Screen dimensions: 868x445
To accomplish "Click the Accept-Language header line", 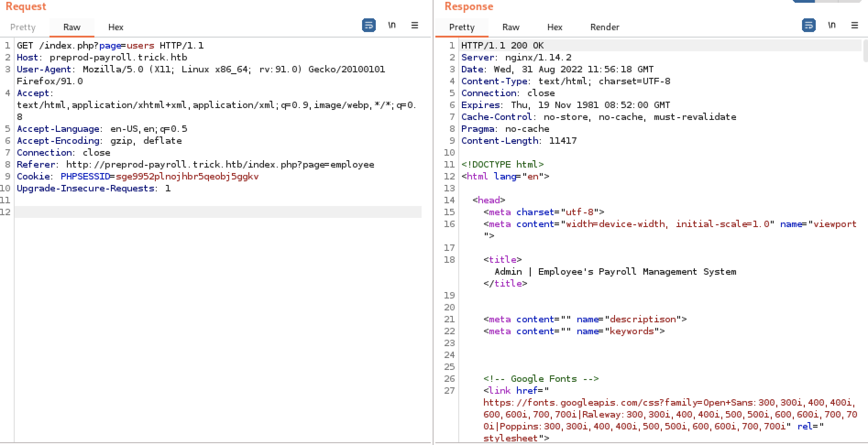I will (102, 129).
